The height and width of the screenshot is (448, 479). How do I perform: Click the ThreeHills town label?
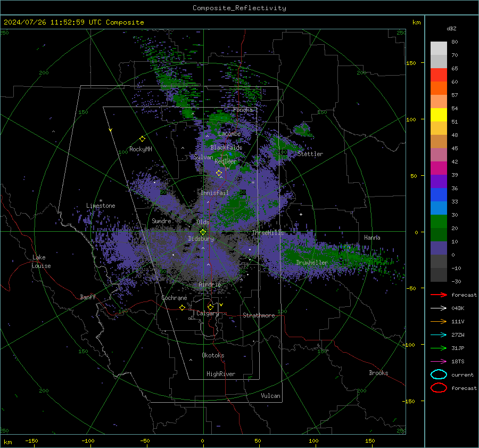point(268,233)
